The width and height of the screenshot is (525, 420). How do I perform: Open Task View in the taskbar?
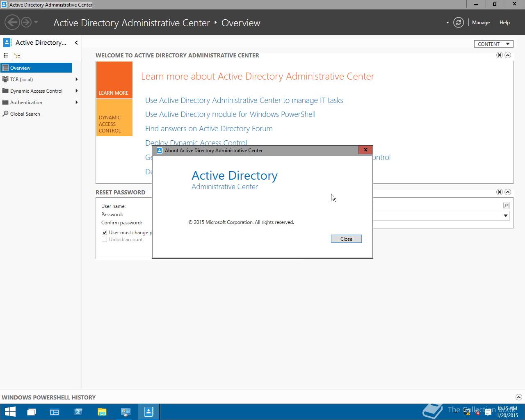click(32, 412)
